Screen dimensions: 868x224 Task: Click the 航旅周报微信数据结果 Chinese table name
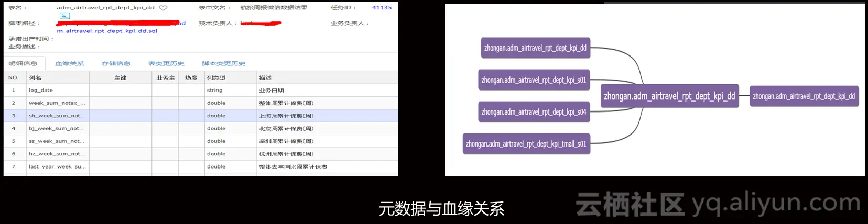tap(274, 8)
